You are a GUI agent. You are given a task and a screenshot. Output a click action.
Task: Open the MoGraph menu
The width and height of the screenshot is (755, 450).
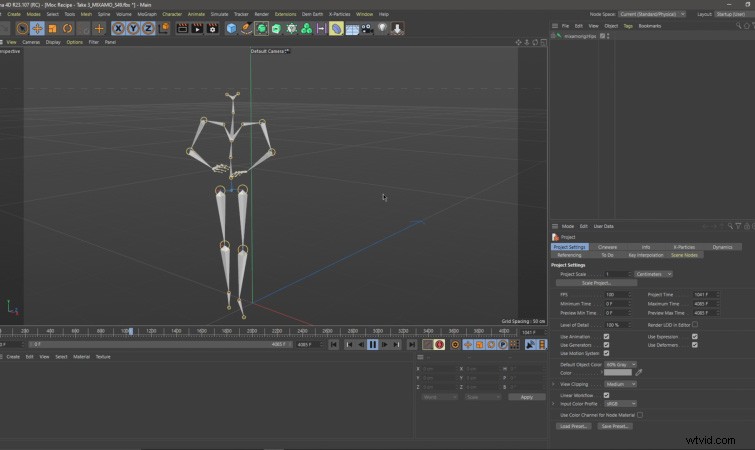[x=146, y=14]
